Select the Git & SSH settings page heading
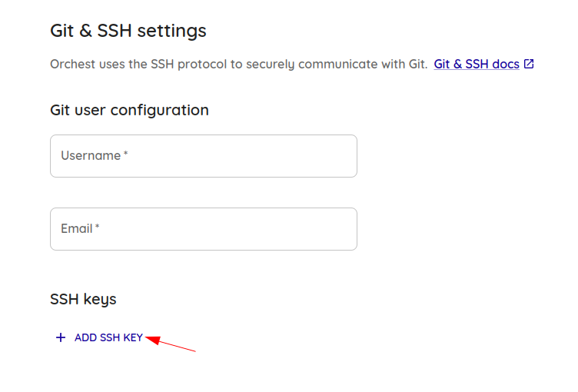Image resolution: width=578 pixels, height=392 pixels. coord(128,31)
